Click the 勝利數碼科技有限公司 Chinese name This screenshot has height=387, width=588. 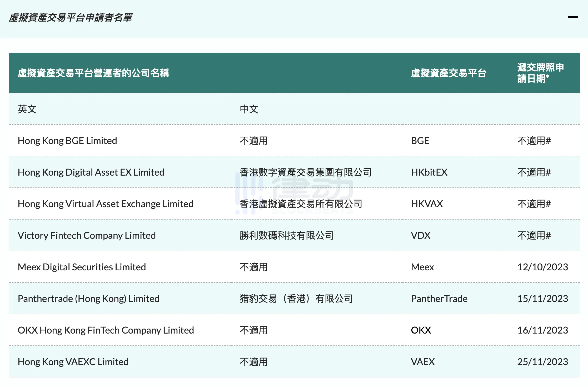287,236
